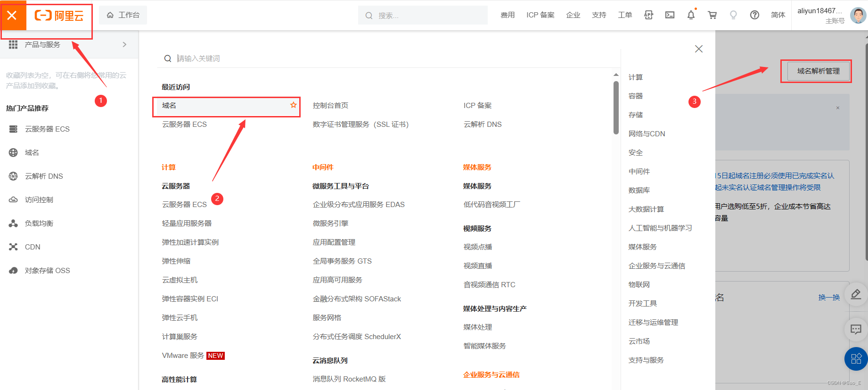
Task: Click the 云服务器 ECS server icon in sidebar
Action: tap(13, 129)
